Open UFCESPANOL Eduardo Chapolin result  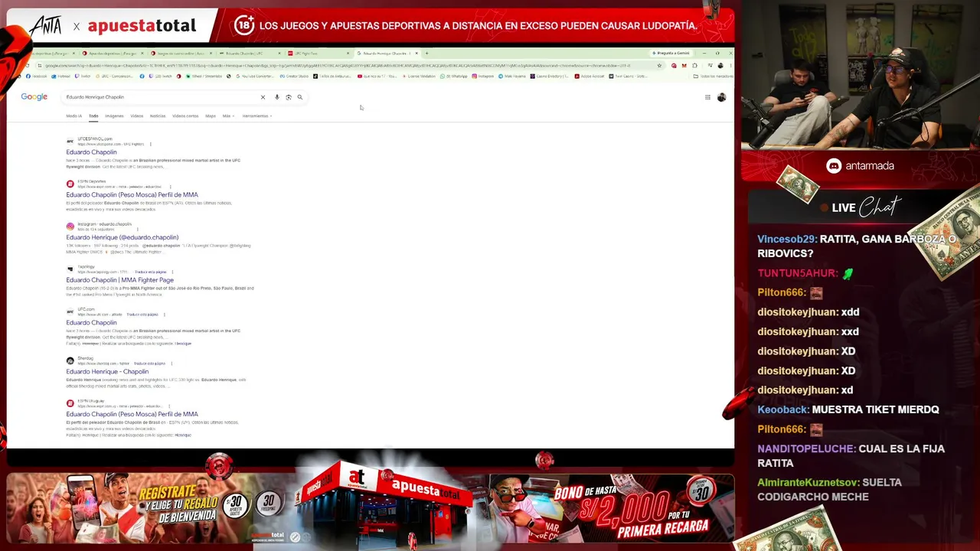(91, 152)
